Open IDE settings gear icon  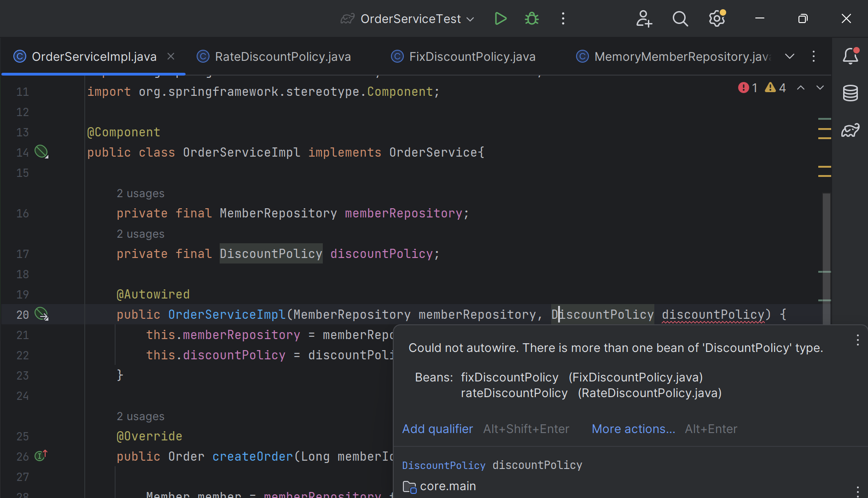(717, 18)
